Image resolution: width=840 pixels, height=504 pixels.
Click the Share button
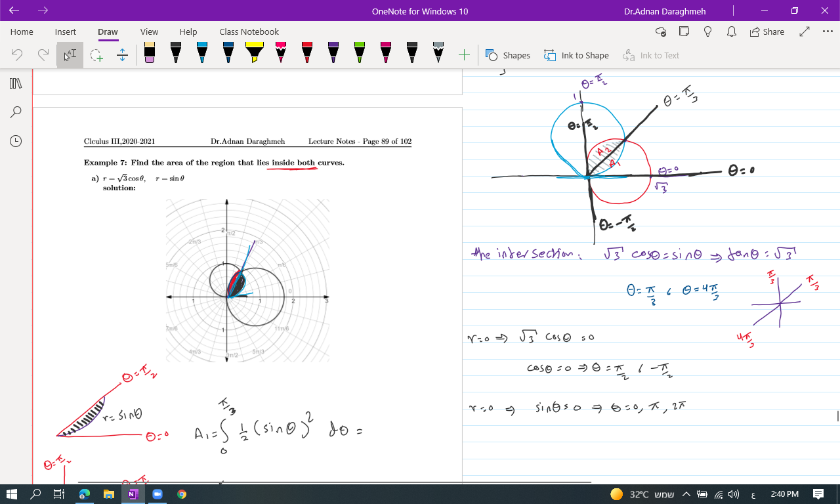point(766,31)
